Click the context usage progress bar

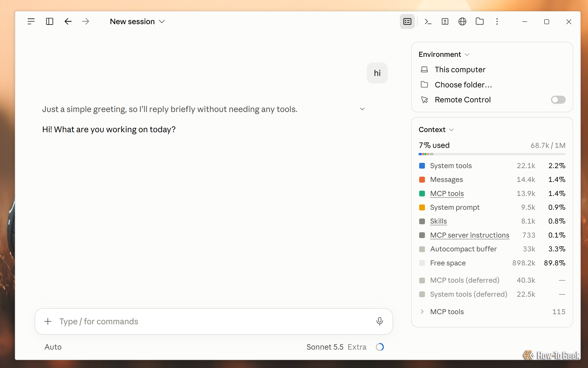492,154
